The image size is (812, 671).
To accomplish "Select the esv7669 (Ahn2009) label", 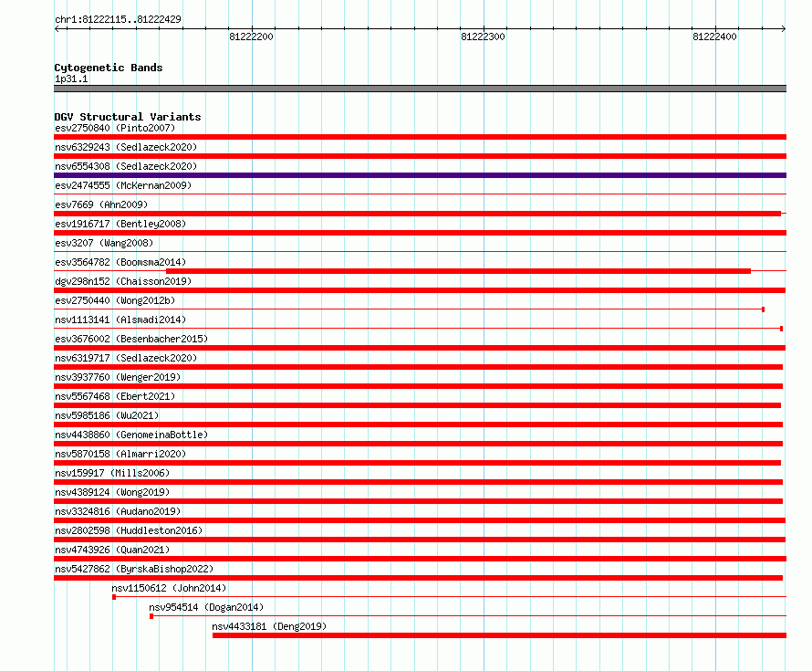I will click(101, 204).
